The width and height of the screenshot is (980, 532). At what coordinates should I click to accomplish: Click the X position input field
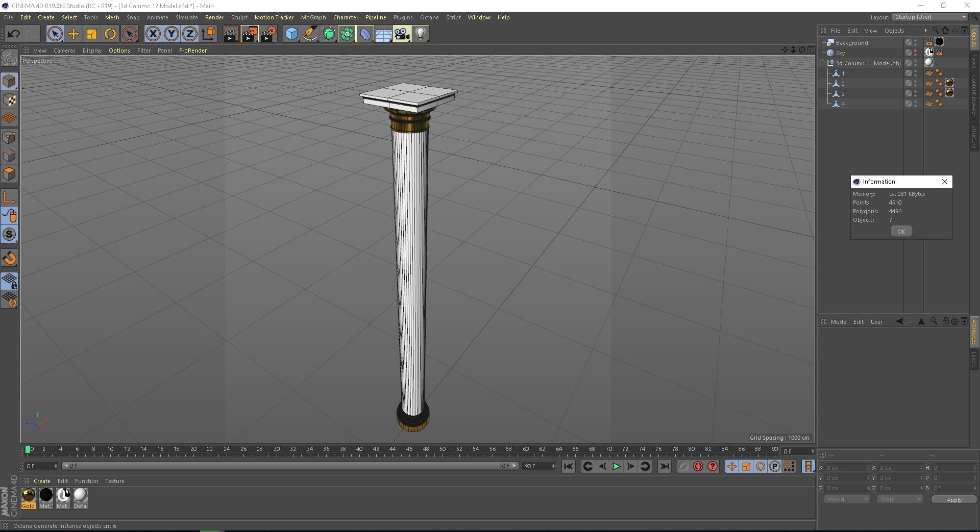(x=847, y=468)
